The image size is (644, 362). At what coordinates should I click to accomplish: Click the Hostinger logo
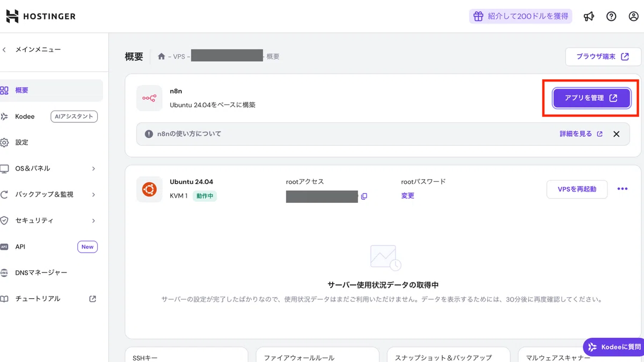[x=41, y=16]
